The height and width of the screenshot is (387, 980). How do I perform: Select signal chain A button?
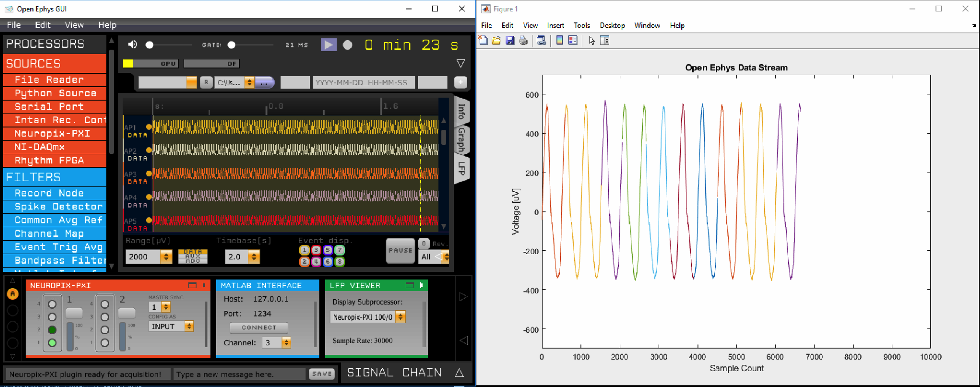click(13, 294)
